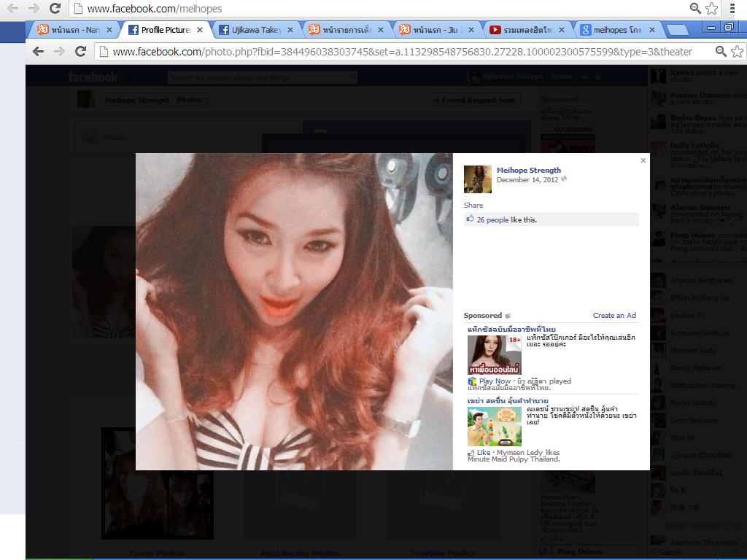The width and height of the screenshot is (747, 560).
Task: Open a new browser tab
Action: point(677,30)
